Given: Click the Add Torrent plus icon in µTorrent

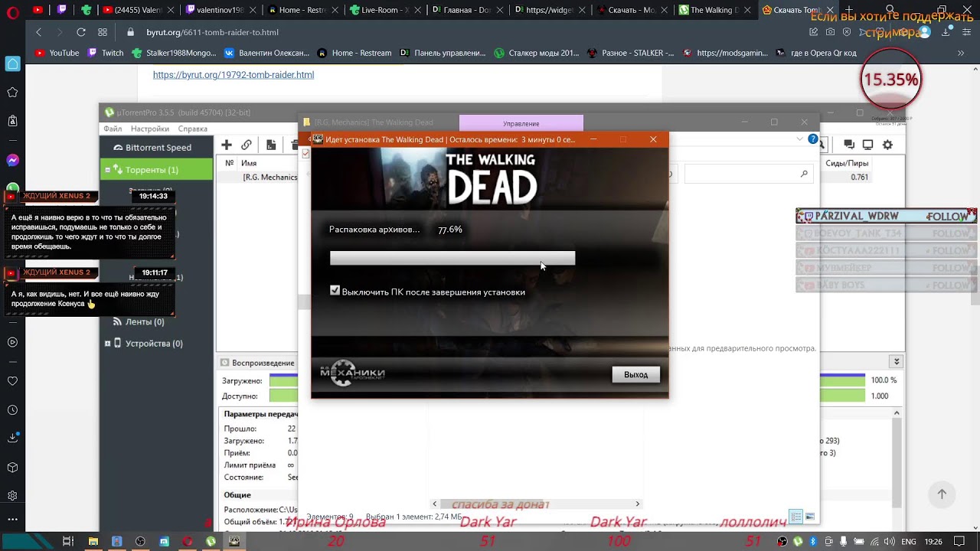Looking at the screenshot, I should (x=227, y=145).
